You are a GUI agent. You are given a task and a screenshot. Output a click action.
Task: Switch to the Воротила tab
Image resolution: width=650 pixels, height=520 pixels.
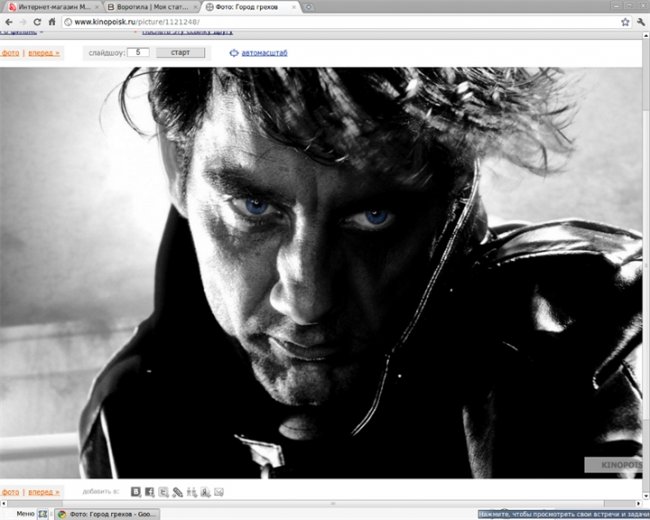150,6
